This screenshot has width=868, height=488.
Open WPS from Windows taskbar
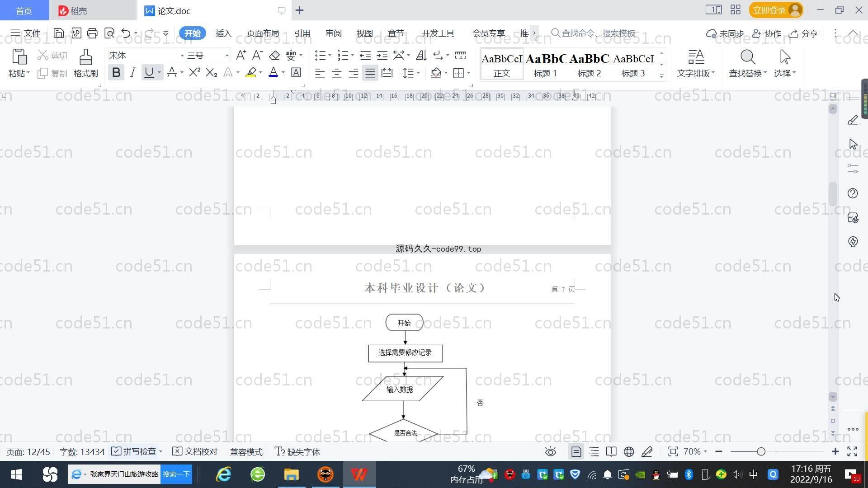359,474
